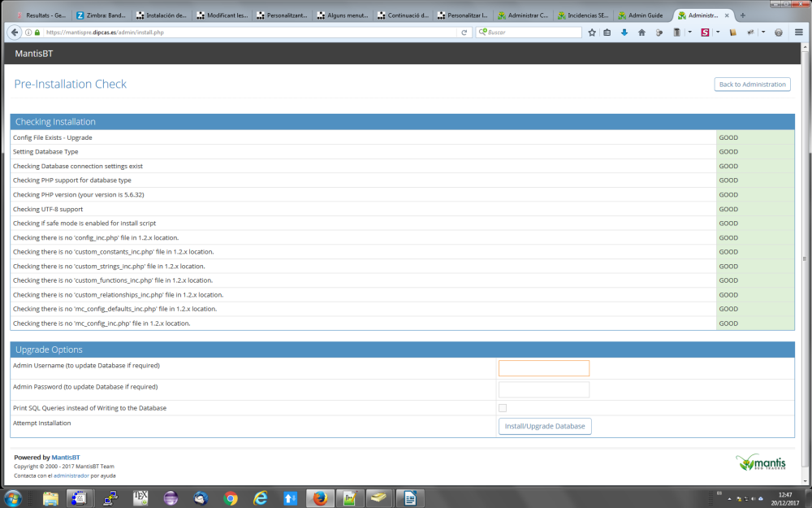The width and height of the screenshot is (812, 508).
Task: Open the Eclipse taskbar icon
Action: [171, 498]
